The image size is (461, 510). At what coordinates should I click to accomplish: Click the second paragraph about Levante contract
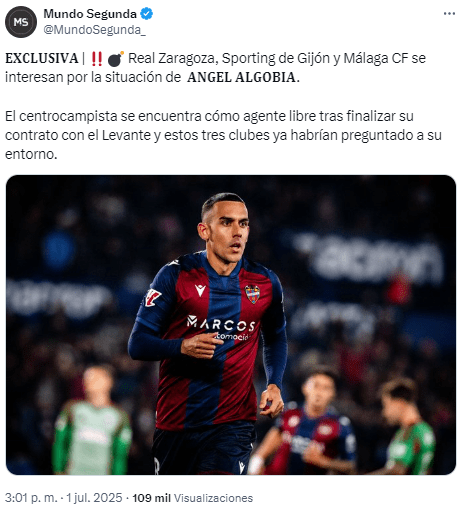[x=223, y=135]
